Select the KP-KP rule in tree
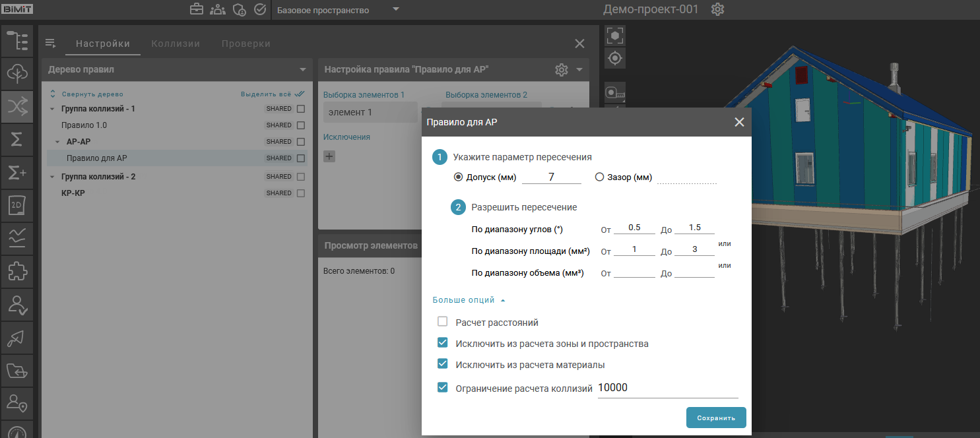 tap(73, 193)
